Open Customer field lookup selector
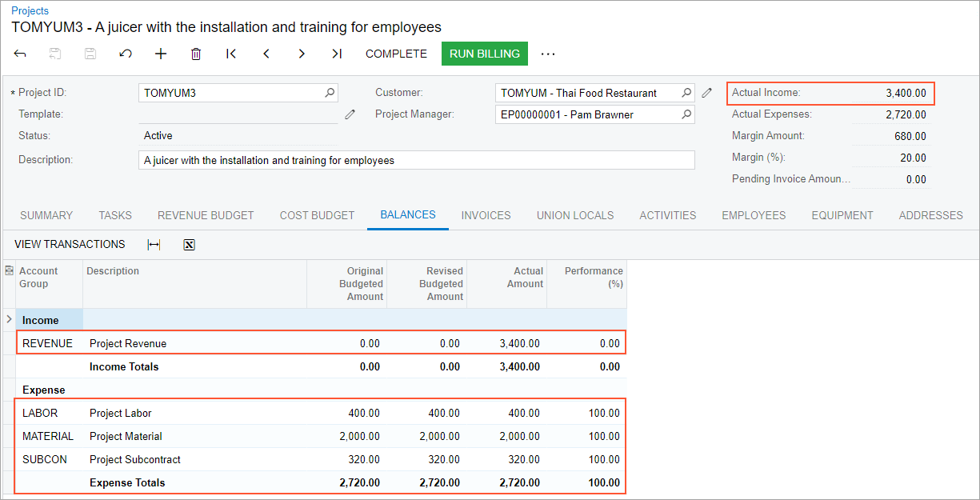This screenshot has width=980, height=500. (686, 93)
